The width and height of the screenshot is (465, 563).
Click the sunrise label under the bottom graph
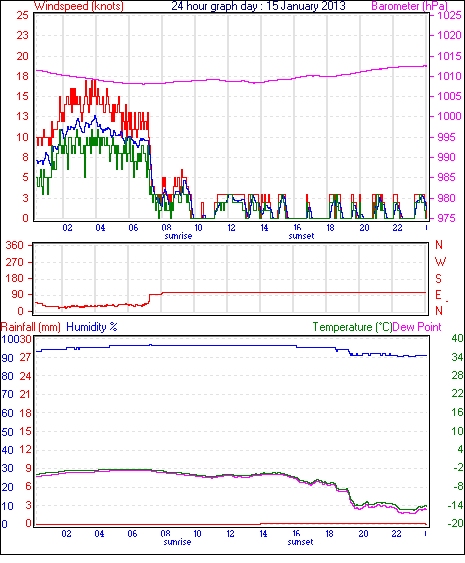(x=177, y=542)
